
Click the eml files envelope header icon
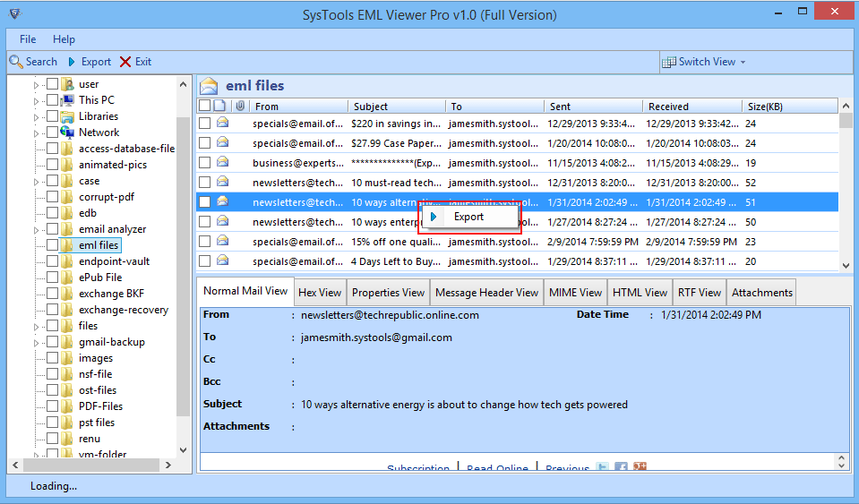(x=209, y=86)
